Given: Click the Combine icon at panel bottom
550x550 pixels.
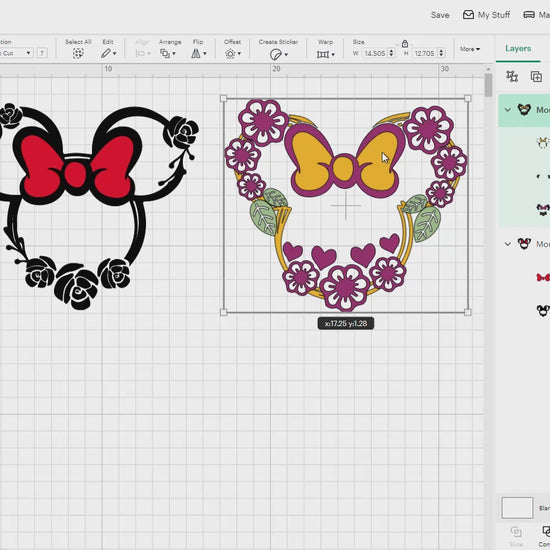Looking at the screenshot, I should [546, 531].
